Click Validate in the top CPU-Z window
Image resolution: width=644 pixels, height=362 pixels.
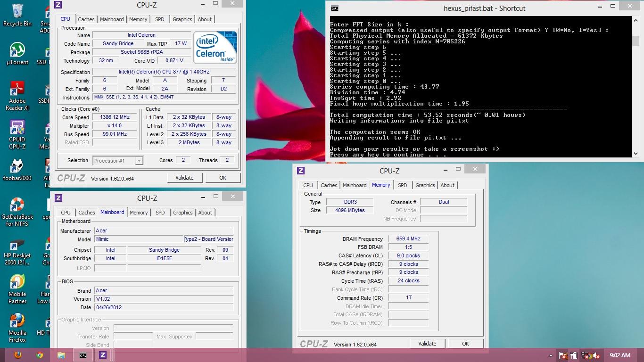coord(184,178)
